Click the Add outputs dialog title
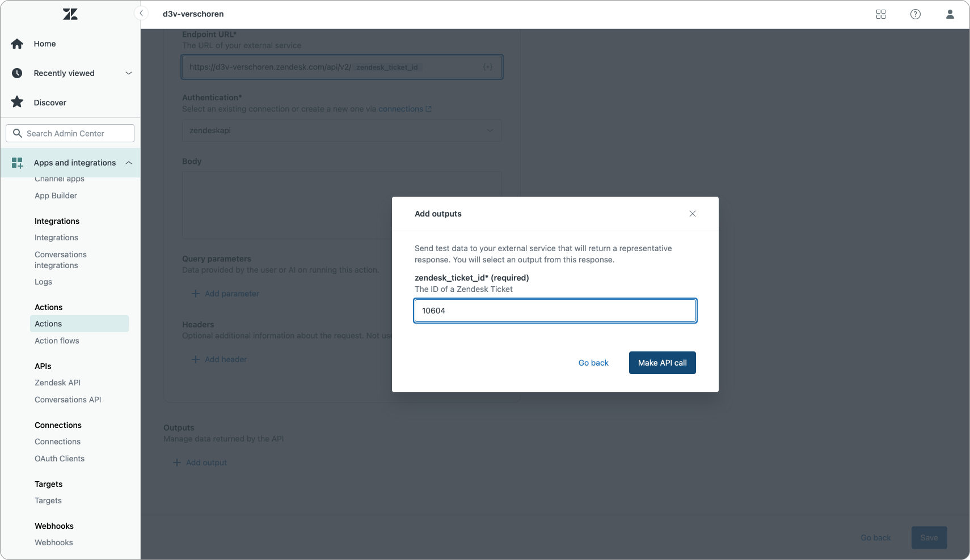 (x=438, y=214)
